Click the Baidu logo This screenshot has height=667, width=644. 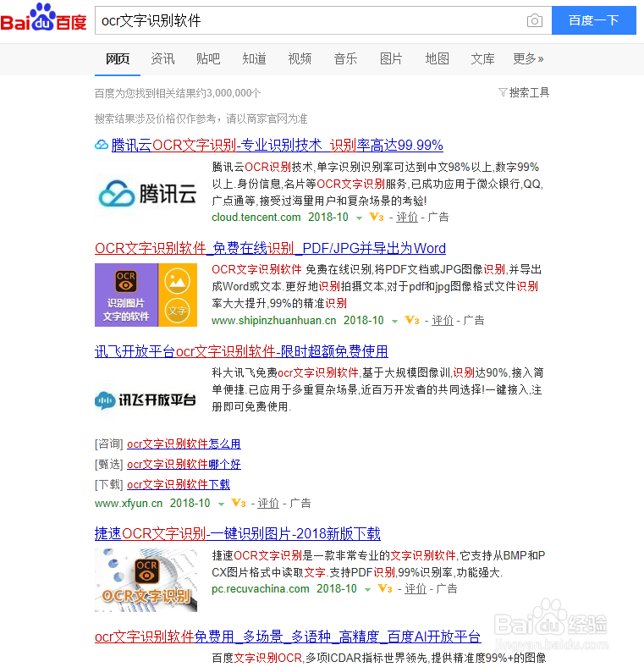(x=43, y=18)
